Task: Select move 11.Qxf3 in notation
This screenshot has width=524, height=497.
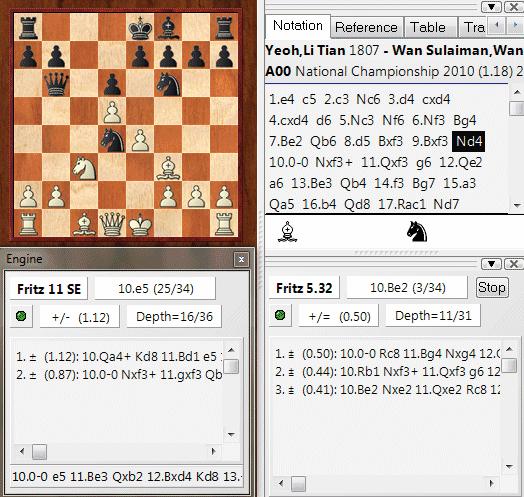Action: [384, 162]
